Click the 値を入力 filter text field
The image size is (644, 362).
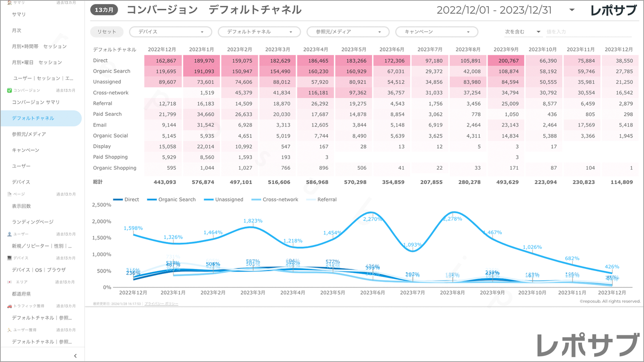588,32
